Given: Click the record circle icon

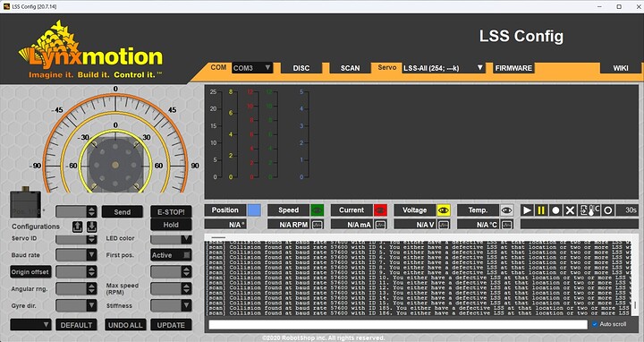Looking at the screenshot, I should 555,210.
